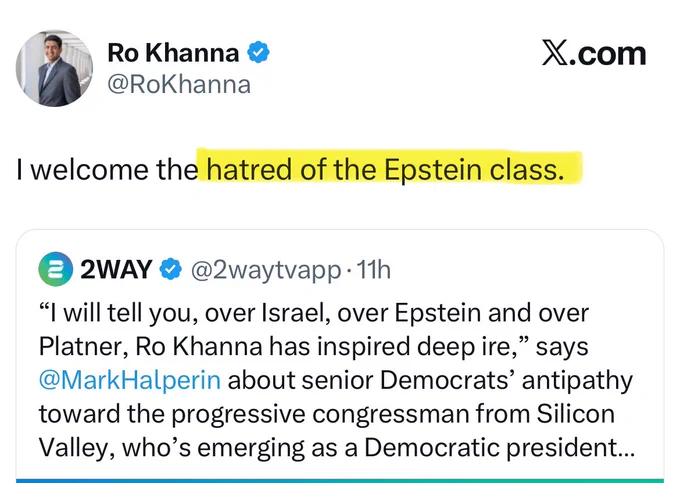This screenshot has width=680, height=483.
Task: Open Ro Khanna's profile photo
Action: click(54, 69)
